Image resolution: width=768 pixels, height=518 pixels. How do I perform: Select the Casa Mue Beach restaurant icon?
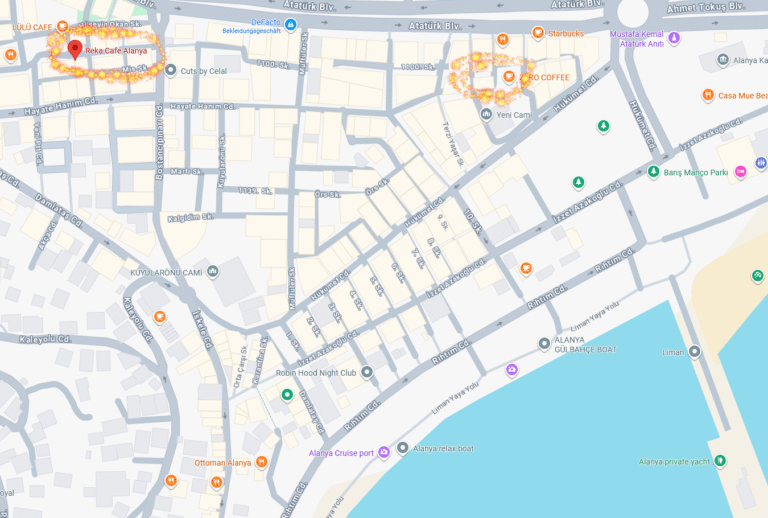click(708, 95)
